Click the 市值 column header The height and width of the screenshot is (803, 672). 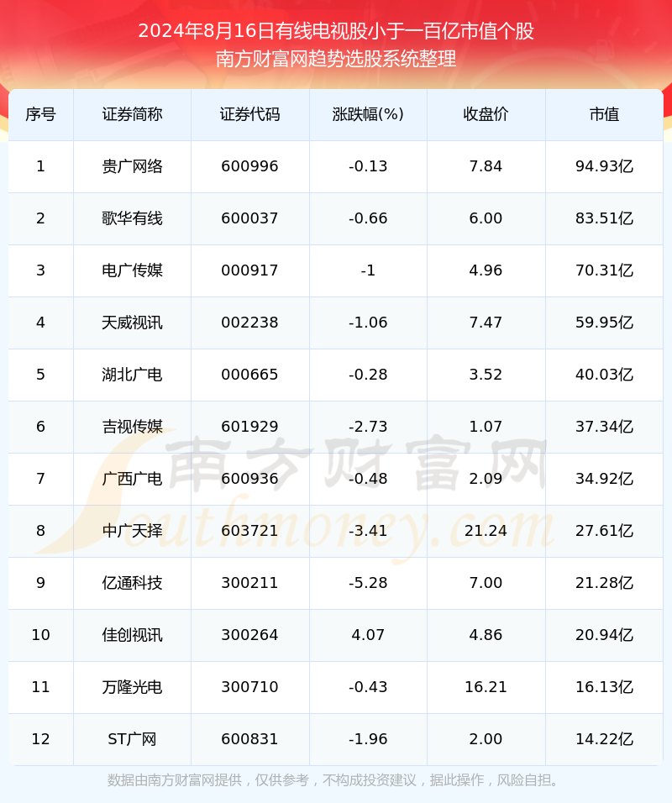tap(605, 114)
